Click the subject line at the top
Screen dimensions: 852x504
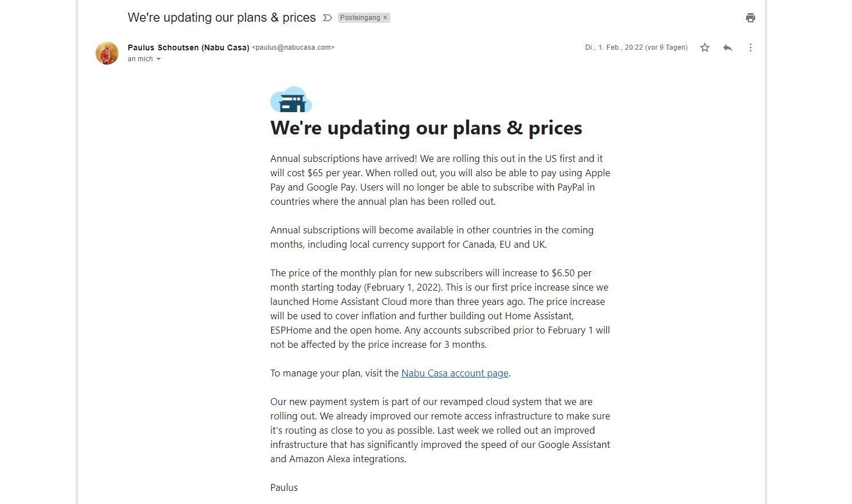point(222,18)
